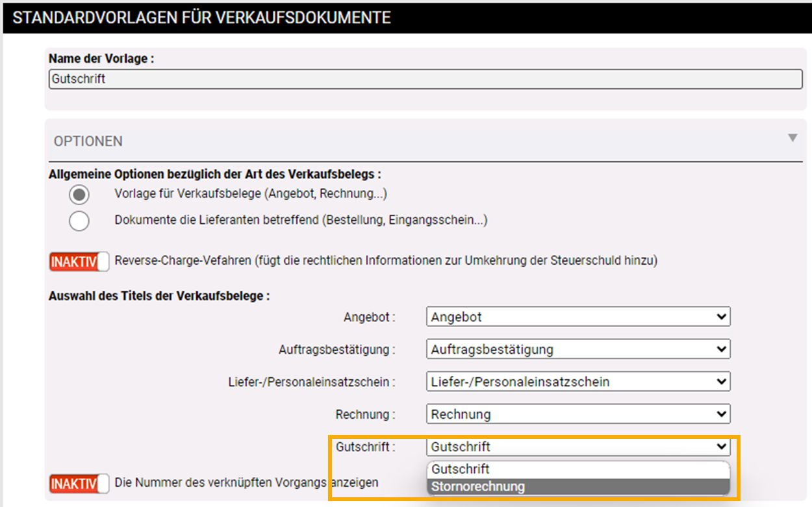812x507 pixels.
Task: Expand the Liefer-/Personaleinsatzschein dropdown
Action: click(578, 382)
